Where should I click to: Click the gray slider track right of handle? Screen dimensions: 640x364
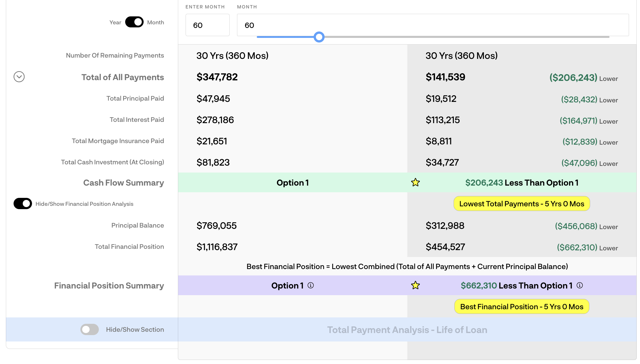point(461,37)
